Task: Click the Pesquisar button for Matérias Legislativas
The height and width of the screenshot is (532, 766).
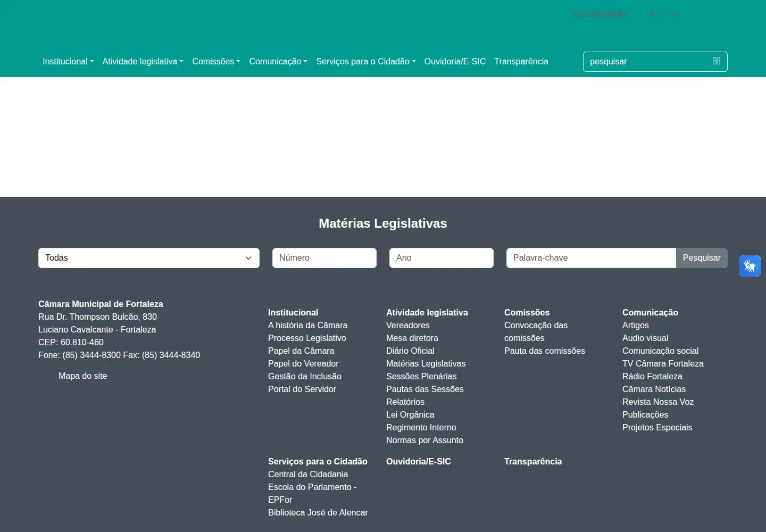Action: (702, 258)
